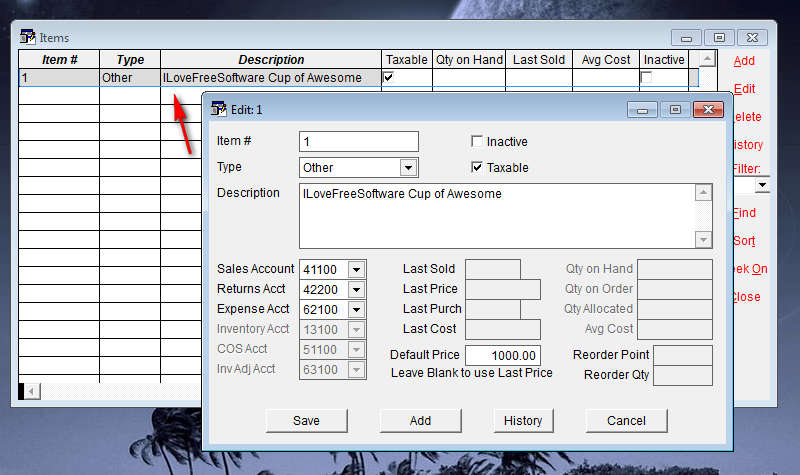Image resolution: width=800 pixels, height=475 pixels.
Task: Click the Avg Cost column header
Action: click(606, 60)
